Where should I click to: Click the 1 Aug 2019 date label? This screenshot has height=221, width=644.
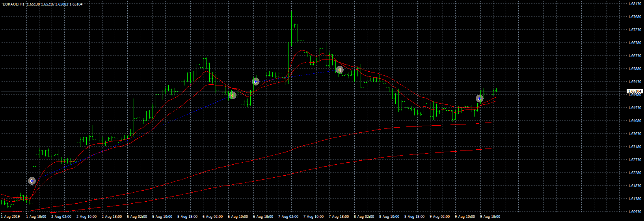[x=11, y=217]
